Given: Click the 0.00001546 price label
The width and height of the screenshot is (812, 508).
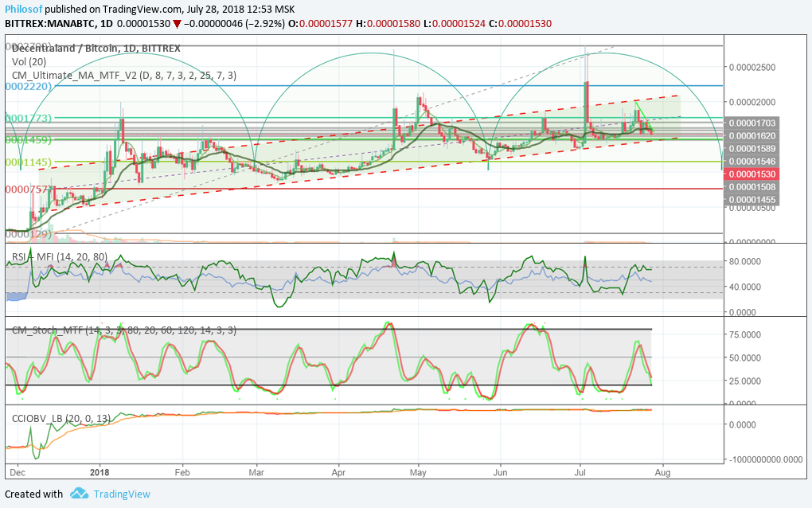Looking at the screenshot, I should pos(751,162).
